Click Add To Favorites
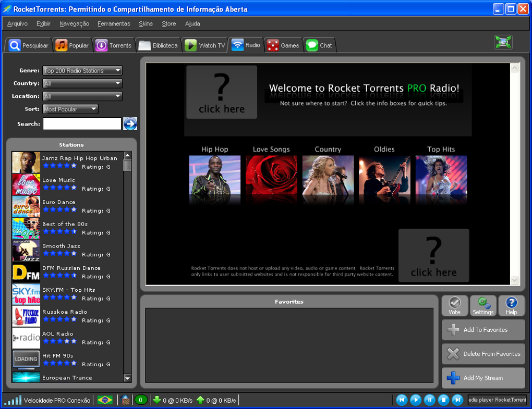The image size is (532, 409). (483, 330)
